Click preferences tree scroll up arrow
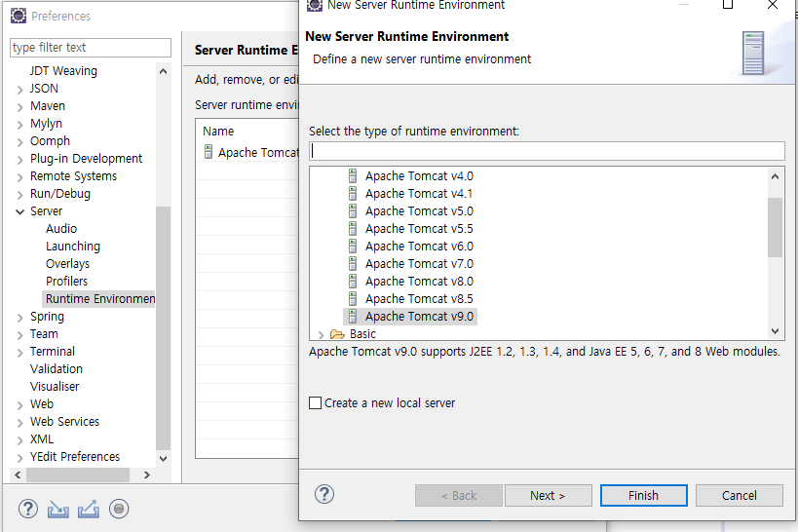This screenshot has width=798, height=532. coord(163,71)
